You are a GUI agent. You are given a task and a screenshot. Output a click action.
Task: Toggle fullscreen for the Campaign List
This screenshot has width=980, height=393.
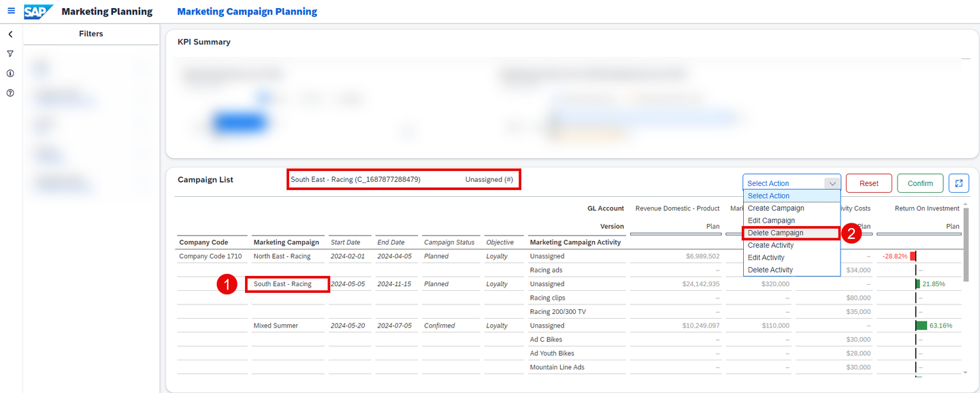click(x=958, y=183)
